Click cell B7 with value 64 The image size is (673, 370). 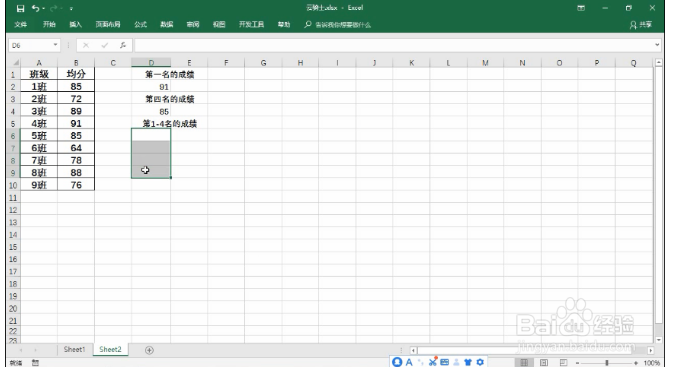coord(76,148)
